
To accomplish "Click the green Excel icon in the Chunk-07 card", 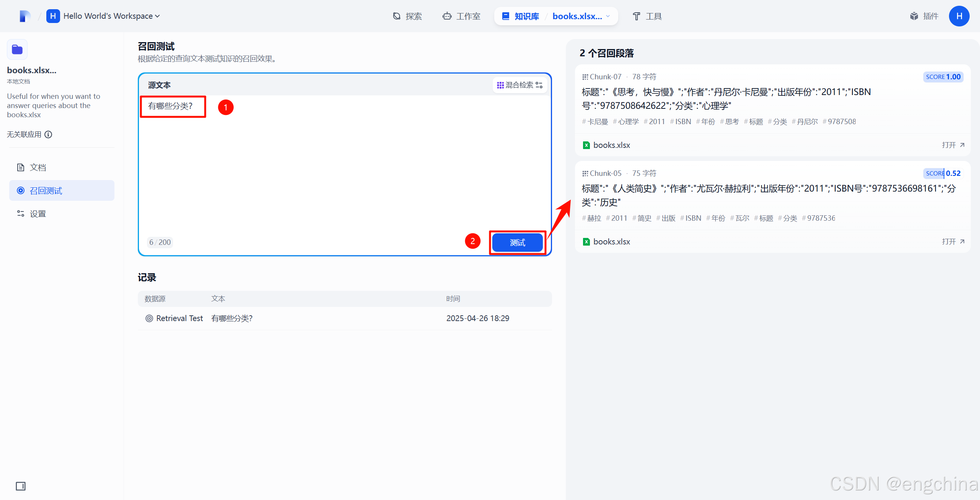I will pyautogui.click(x=586, y=145).
